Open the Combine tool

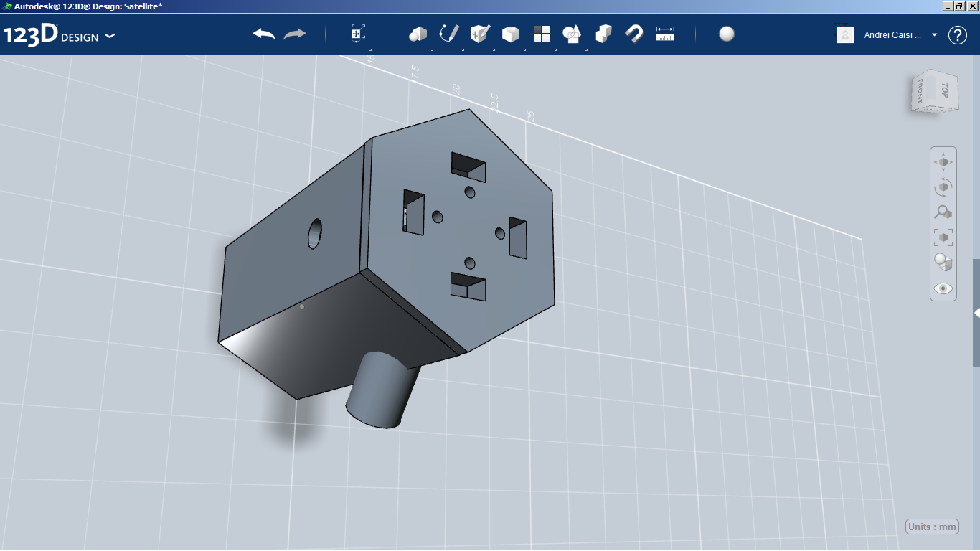[x=603, y=34]
